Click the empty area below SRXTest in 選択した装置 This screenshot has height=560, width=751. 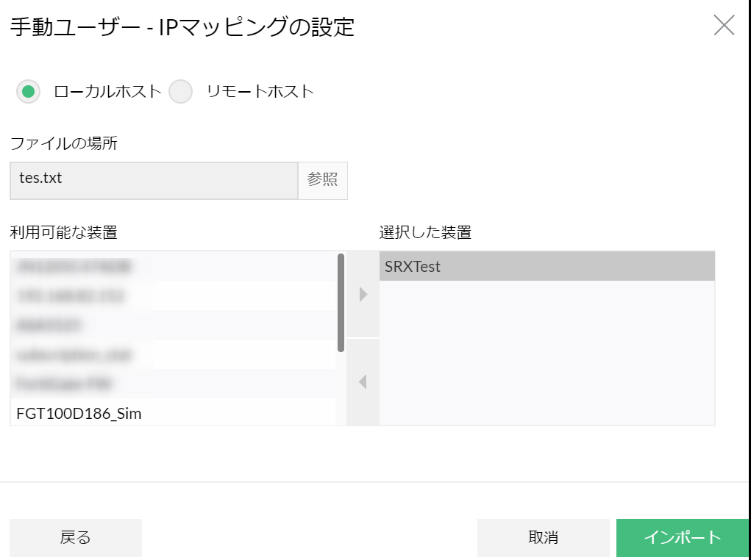tap(547, 353)
